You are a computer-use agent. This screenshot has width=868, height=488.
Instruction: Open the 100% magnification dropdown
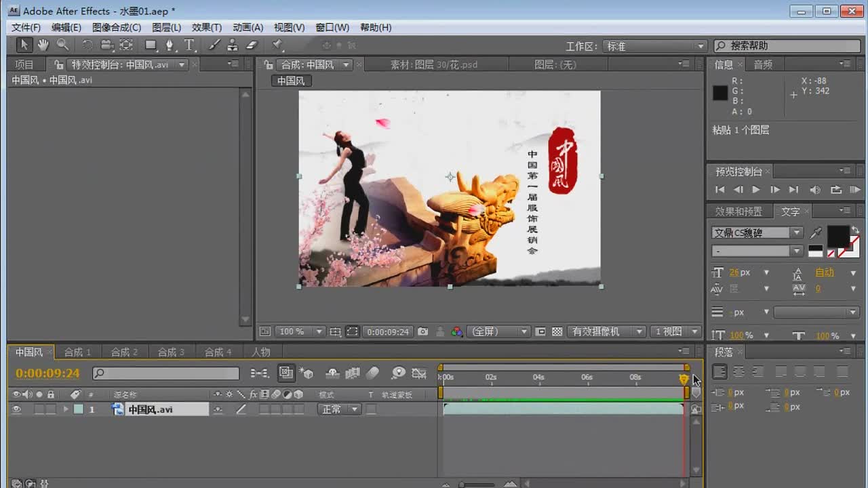[x=300, y=331]
